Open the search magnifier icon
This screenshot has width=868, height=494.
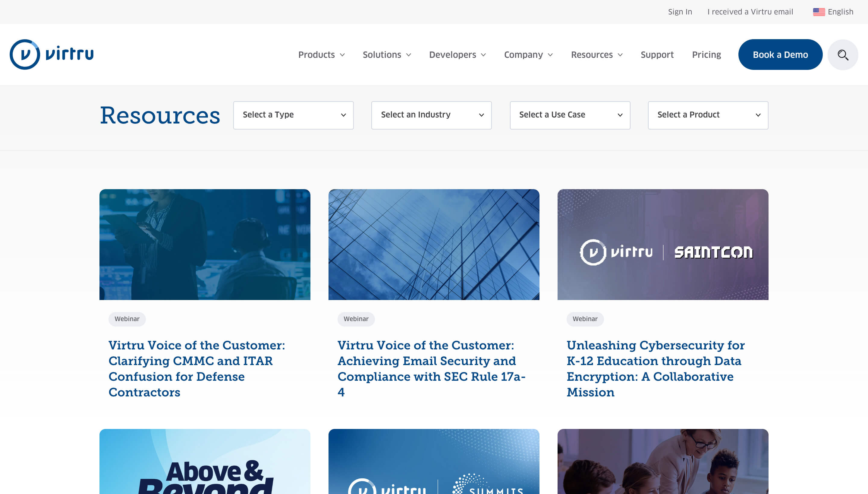click(x=843, y=55)
